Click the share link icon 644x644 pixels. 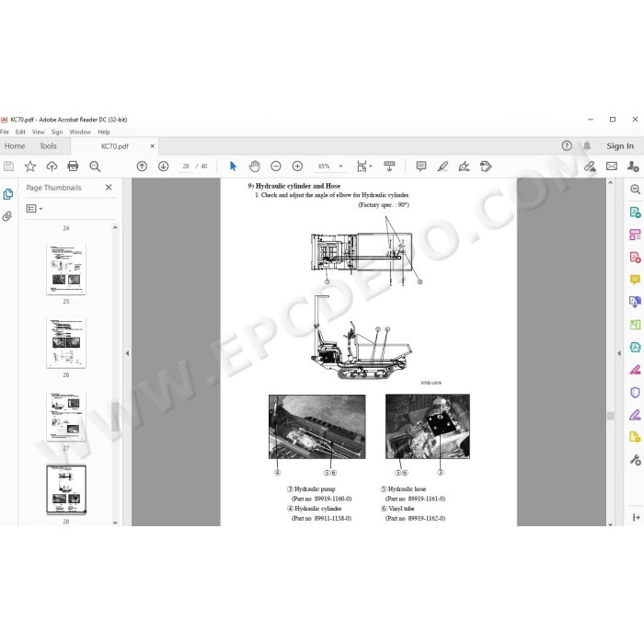(x=590, y=167)
